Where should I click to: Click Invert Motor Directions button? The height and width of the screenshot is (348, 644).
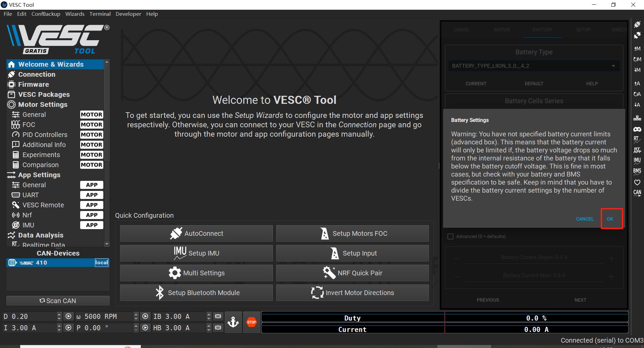353,293
